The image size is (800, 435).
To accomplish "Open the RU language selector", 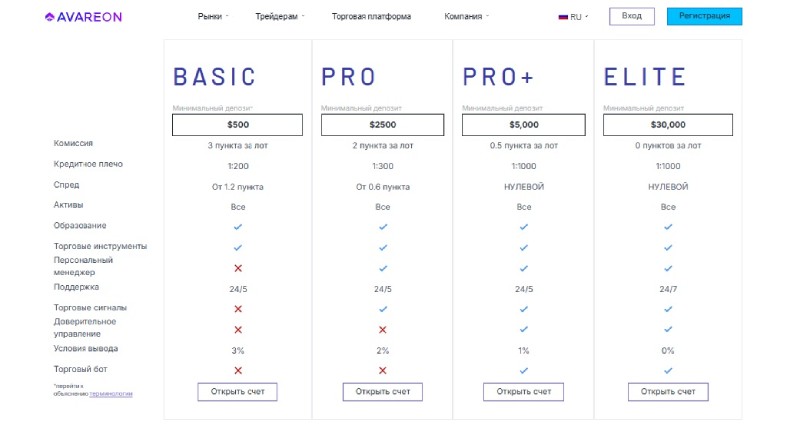I will [573, 17].
